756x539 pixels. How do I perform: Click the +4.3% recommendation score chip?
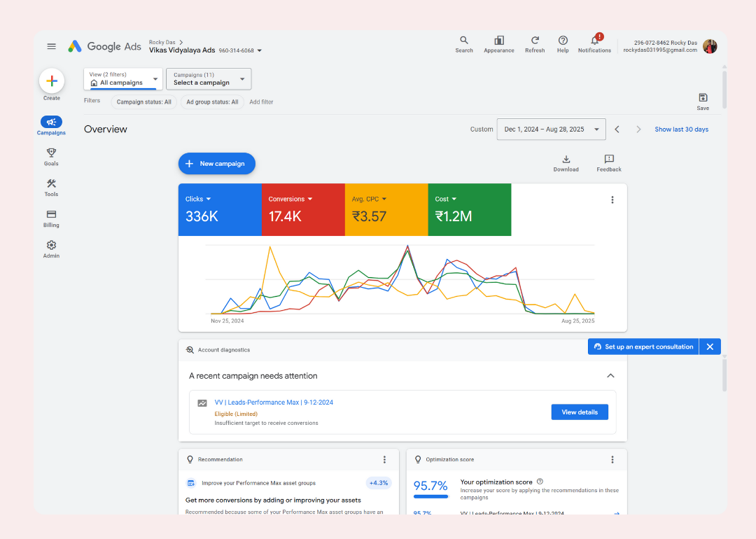pyautogui.click(x=379, y=482)
